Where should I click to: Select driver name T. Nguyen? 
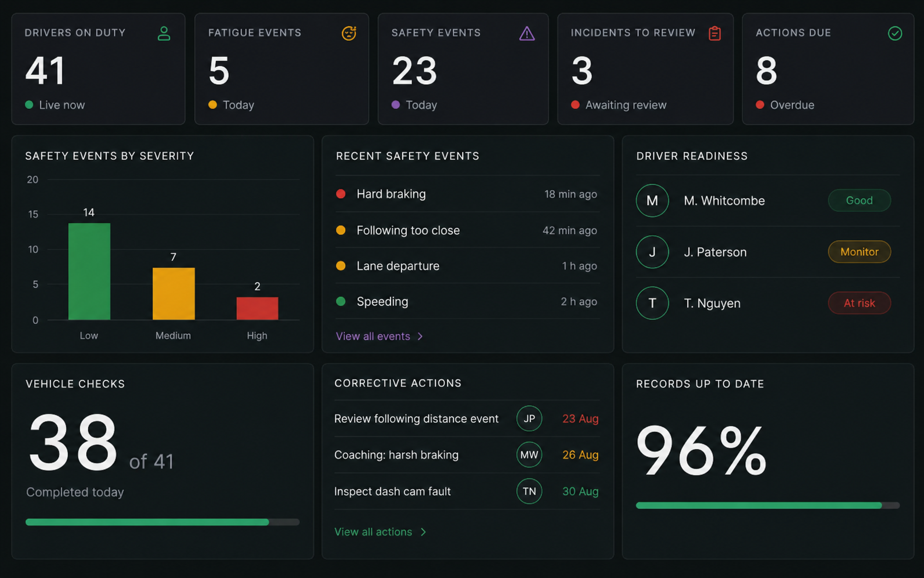(x=712, y=303)
